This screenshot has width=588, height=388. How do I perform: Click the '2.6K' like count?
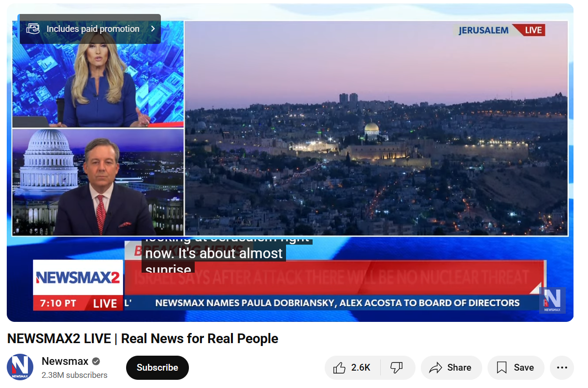(x=360, y=368)
